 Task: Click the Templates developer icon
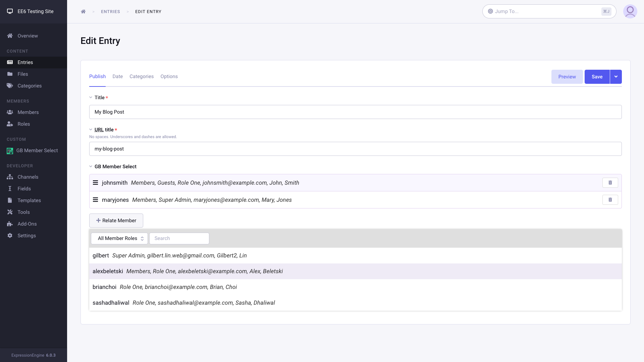point(10,200)
